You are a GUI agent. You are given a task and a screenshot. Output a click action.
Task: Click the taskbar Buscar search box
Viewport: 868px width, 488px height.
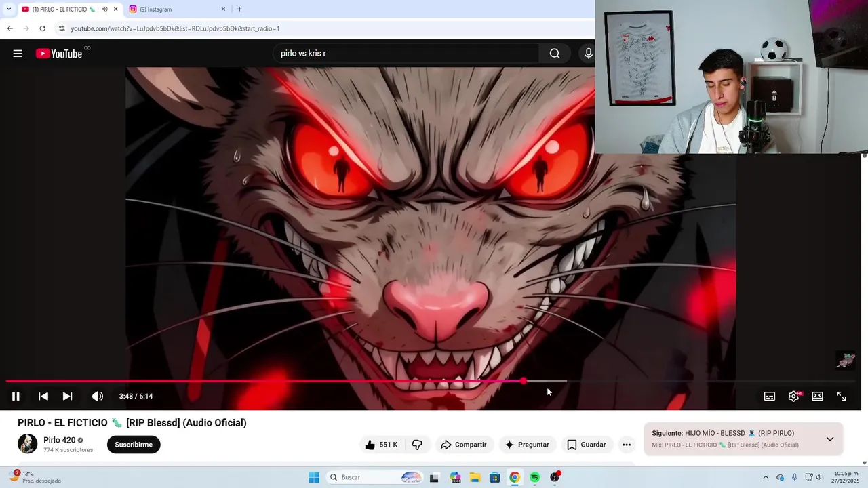[x=374, y=477]
